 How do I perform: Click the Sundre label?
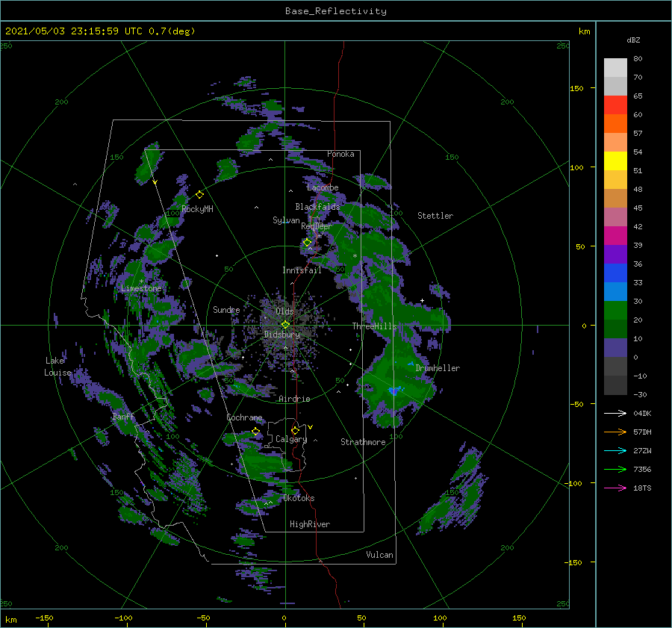click(x=226, y=309)
